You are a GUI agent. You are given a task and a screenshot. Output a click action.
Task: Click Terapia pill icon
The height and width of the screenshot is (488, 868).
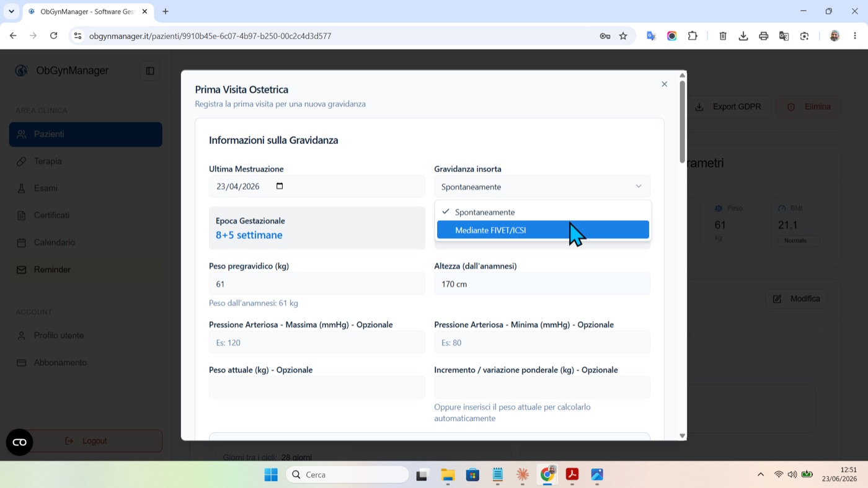coord(22,161)
